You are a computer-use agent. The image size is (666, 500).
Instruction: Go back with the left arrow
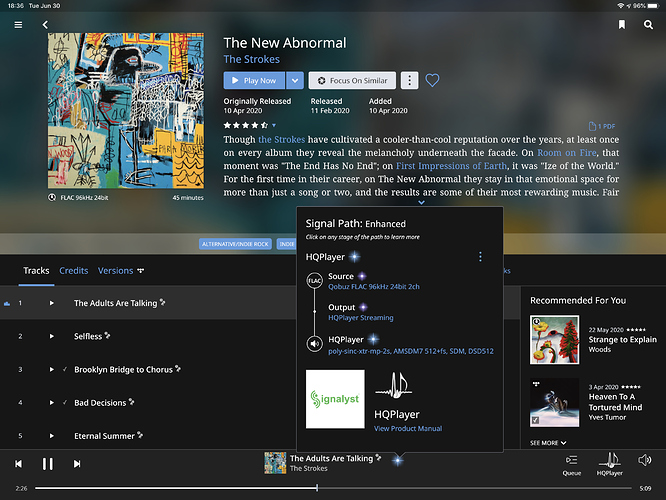(45, 25)
